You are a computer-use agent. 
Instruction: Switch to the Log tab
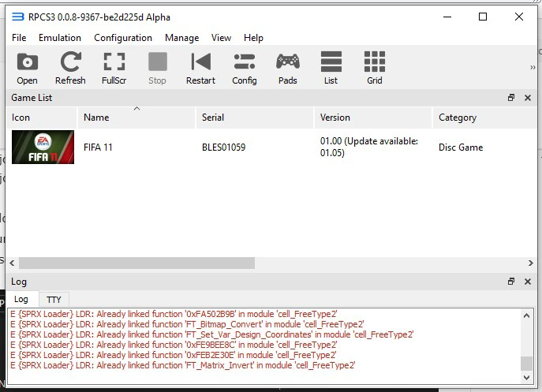click(x=21, y=300)
